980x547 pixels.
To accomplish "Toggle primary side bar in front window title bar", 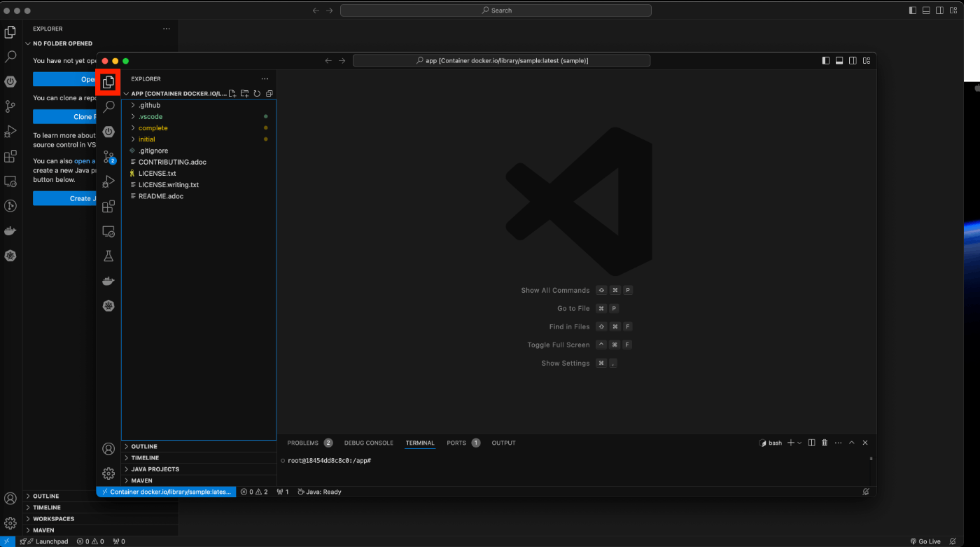I will coord(826,61).
